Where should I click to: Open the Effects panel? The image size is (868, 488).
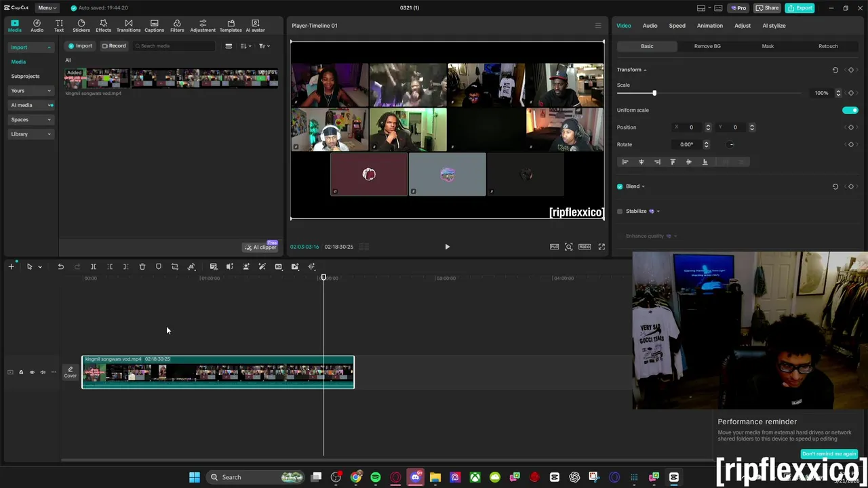click(103, 26)
